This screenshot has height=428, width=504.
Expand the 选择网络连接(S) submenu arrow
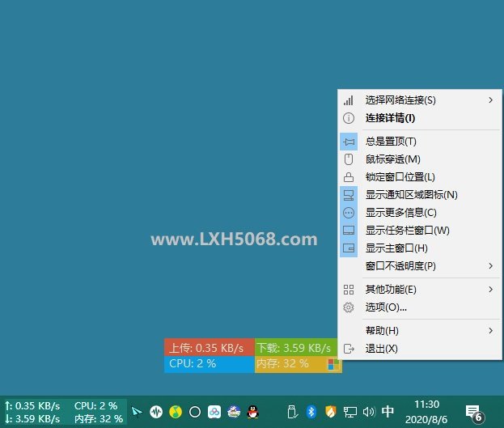(x=490, y=100)
